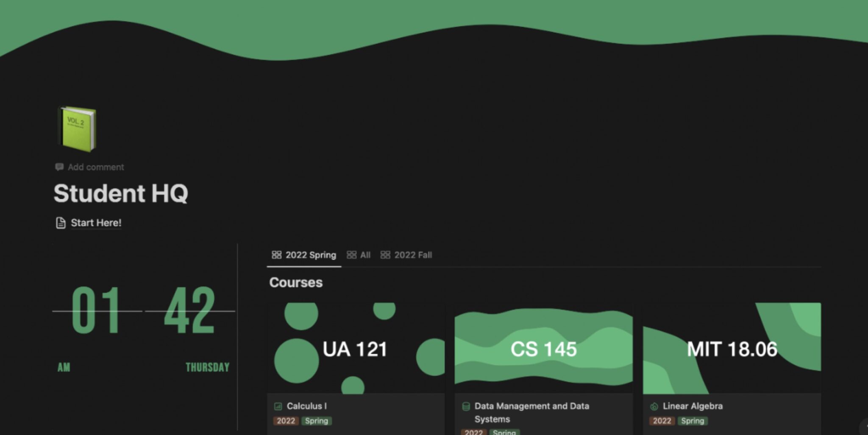
Task: Click the green wave page cover image
Action: [x=434, y=25]
